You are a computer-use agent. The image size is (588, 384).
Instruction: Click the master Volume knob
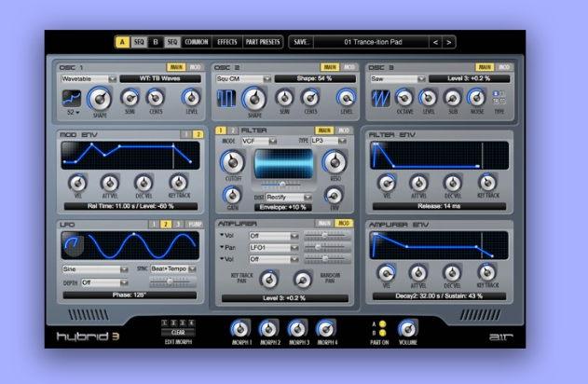pos(407,328)
